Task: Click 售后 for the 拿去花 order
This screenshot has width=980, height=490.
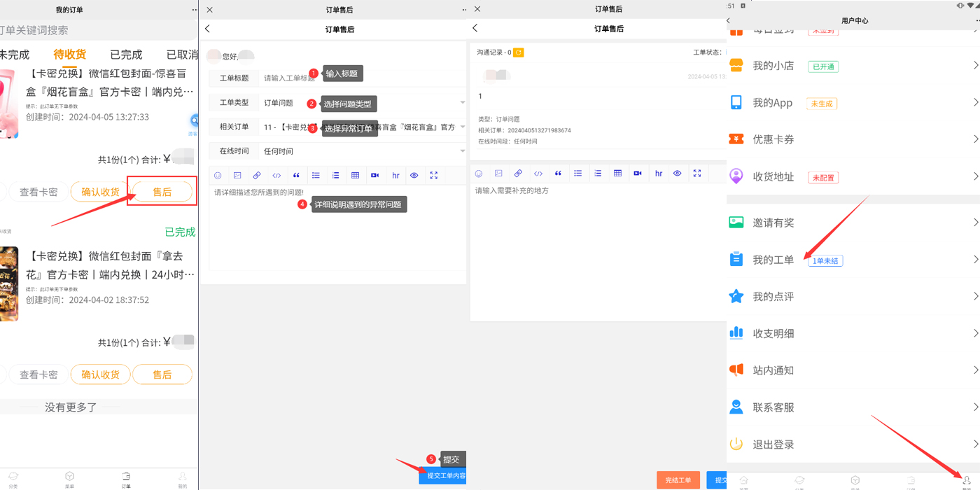Action: click(162, 374)
